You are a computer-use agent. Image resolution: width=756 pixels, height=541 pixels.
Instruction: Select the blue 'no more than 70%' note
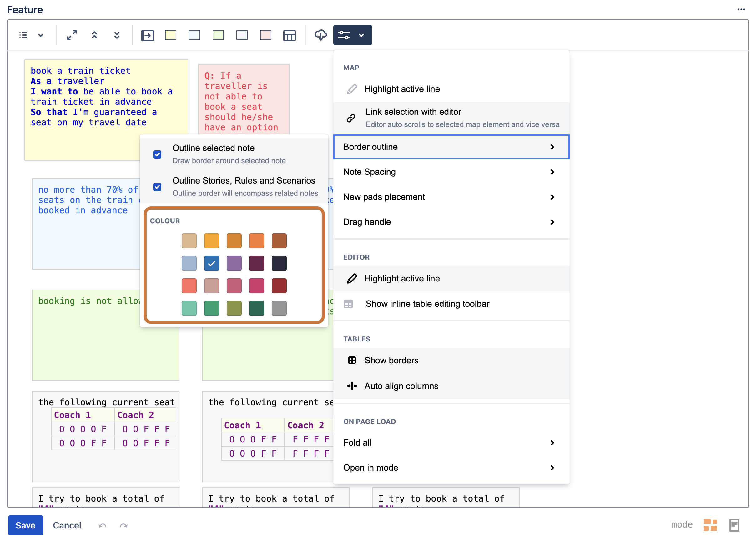pos(86,224)
